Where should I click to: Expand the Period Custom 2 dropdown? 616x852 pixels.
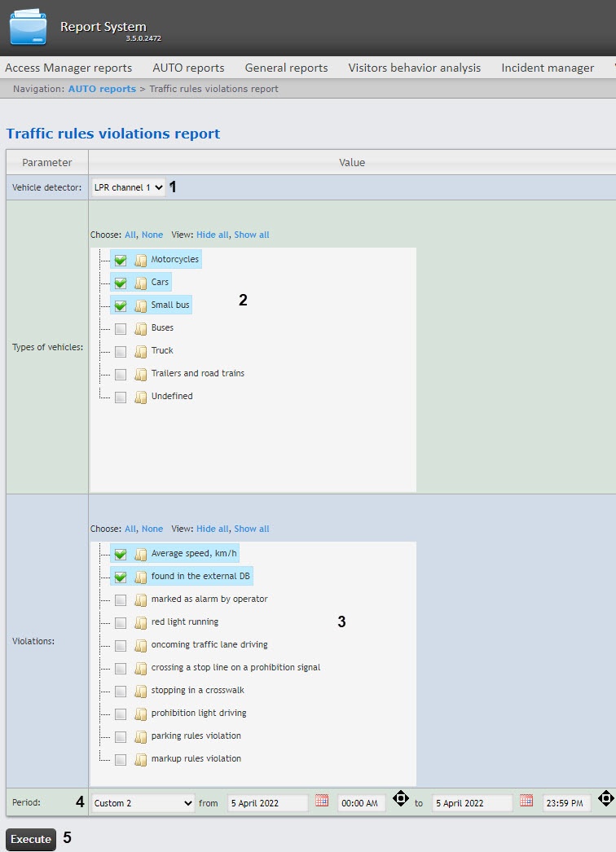coord(143,803)
